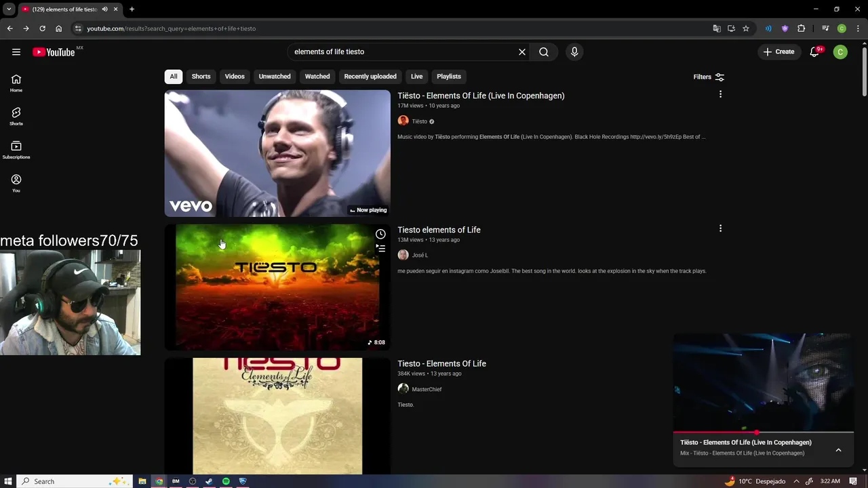
Task: Open the YouTube account avatar menu
Action: click(840, 52)
